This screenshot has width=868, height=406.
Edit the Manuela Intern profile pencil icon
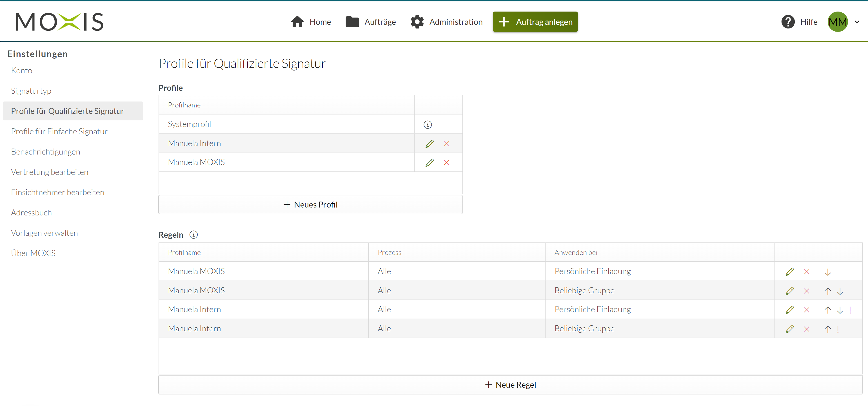pos(429,144)
